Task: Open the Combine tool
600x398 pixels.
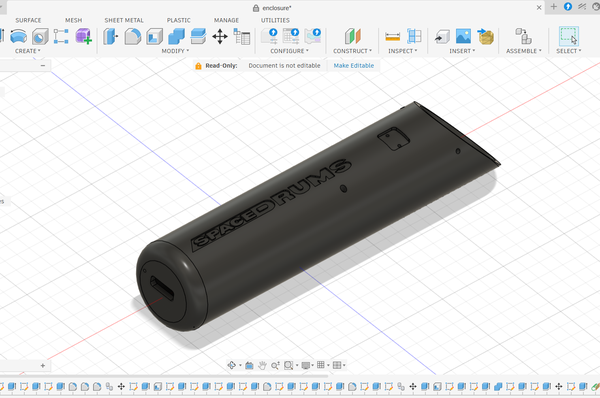Action: coord(176,37)
